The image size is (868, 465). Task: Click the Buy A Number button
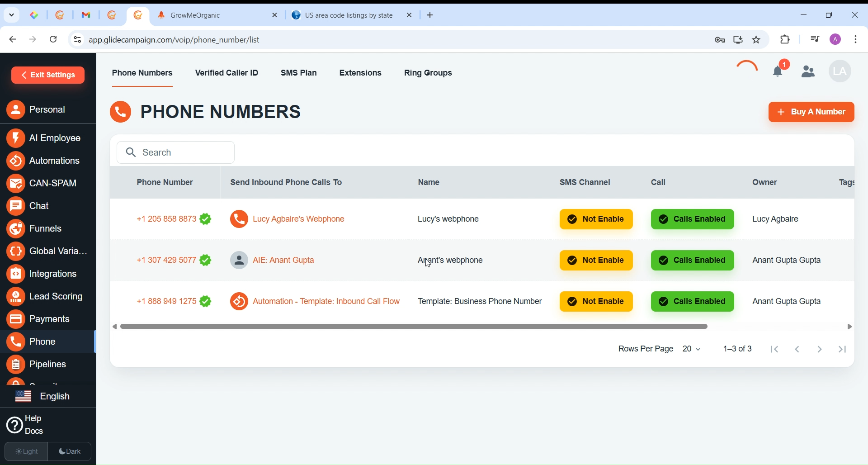tap(811, 112)
